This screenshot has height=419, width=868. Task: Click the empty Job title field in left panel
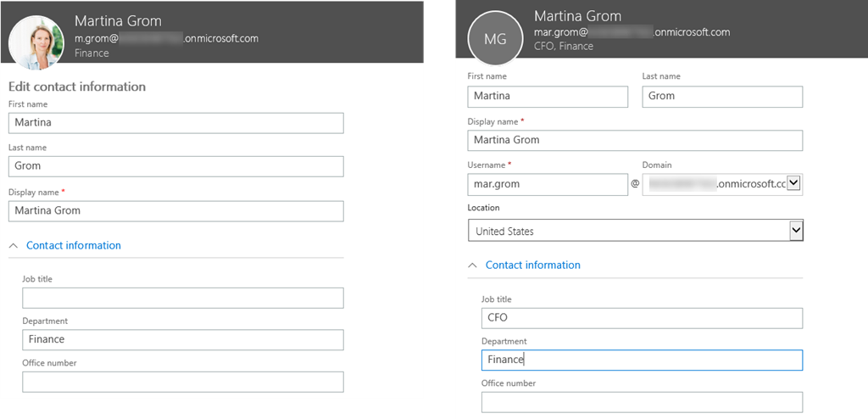pyautogui.click(x=182, y=298)
